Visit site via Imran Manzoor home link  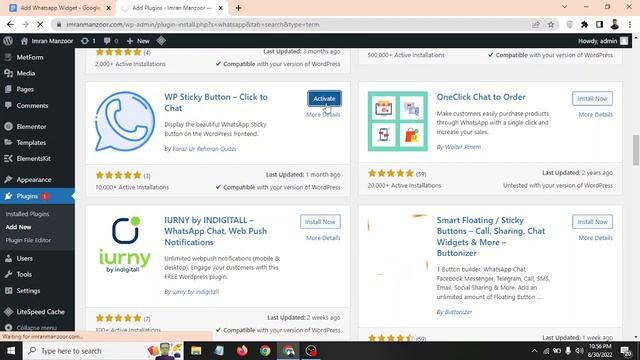point(47,41)
